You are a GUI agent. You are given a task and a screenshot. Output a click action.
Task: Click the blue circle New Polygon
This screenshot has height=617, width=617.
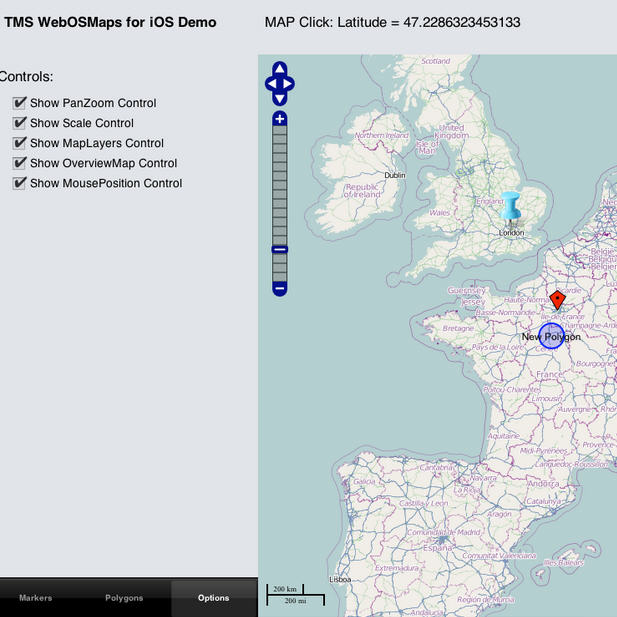coord(551,336)
